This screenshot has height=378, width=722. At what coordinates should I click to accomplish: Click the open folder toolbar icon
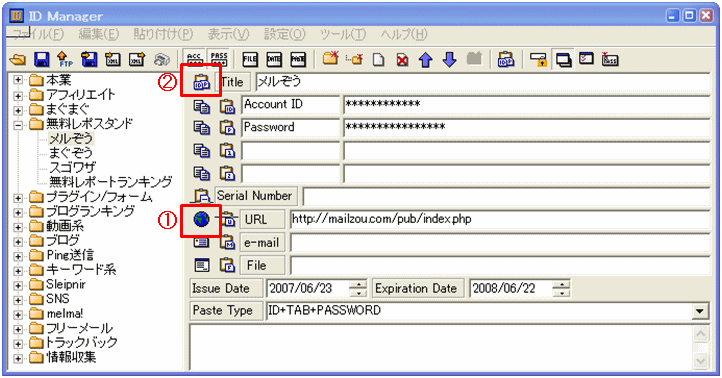click(18, 59)
